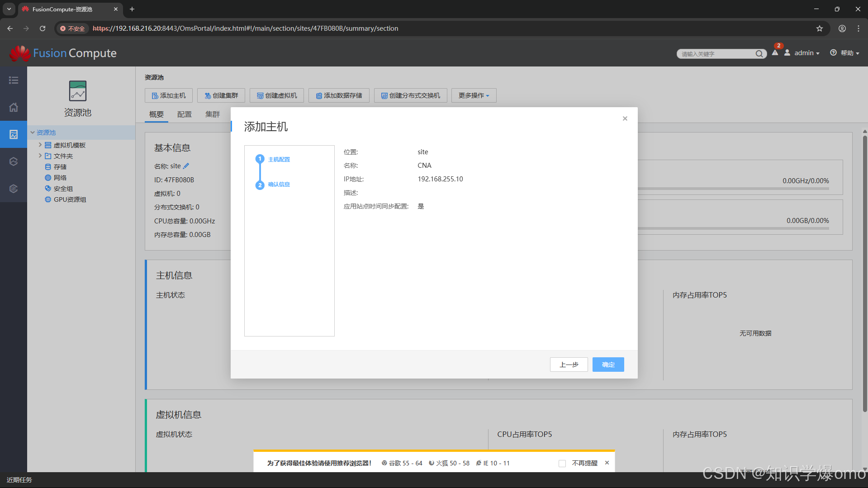Check the 不再提醒 checkbox
The image size is (868, 488).
(x=562, y=463)
